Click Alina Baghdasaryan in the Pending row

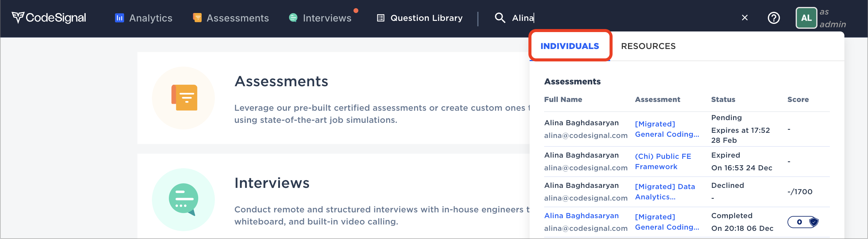click(x=581, y=123)
